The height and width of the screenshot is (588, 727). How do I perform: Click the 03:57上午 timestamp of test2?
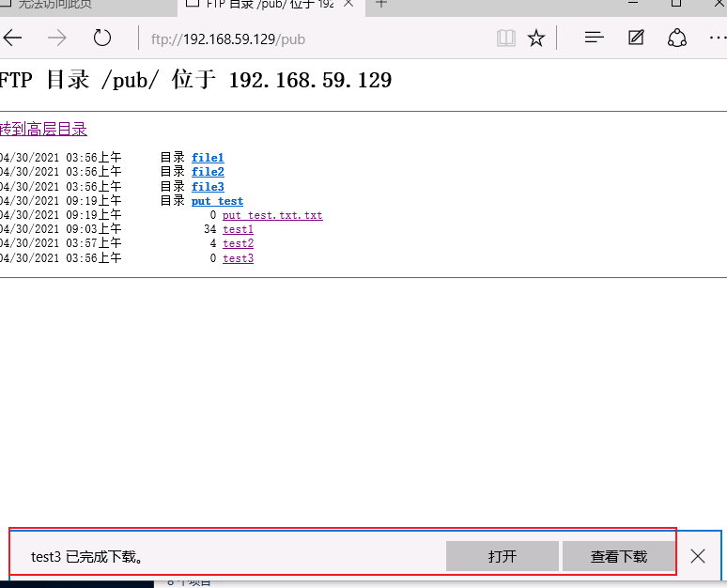click(x=94, y=243)
